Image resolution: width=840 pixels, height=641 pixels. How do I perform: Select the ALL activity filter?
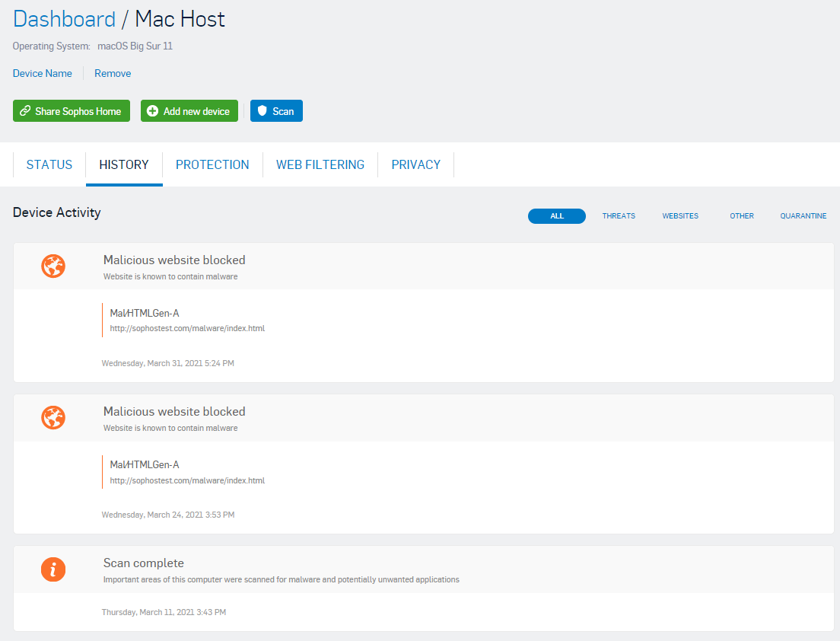pyautogui.click(x=557, y=216)
